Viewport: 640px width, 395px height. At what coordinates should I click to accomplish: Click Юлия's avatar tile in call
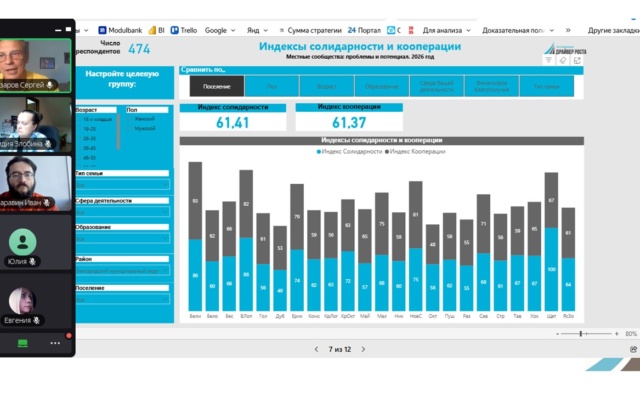[36, 242]
